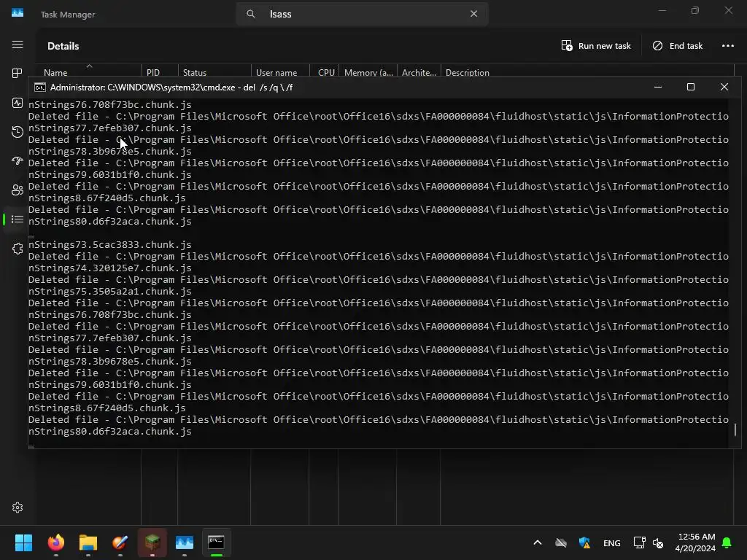Sort by the PID column header
The height and width of the screenshot is (560, 747).
point(153,72)
